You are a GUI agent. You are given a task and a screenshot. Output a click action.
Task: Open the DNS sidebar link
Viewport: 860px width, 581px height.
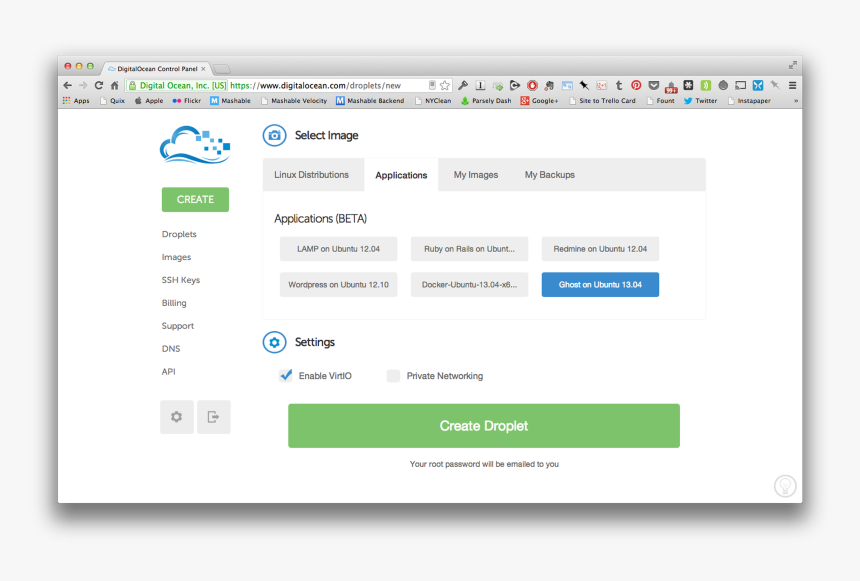point(171,349)
